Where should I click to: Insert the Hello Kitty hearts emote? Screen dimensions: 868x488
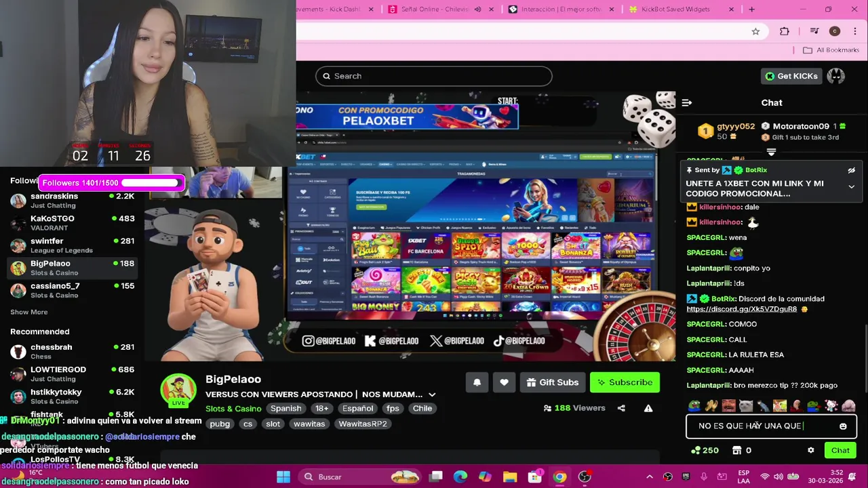[831, 406]
